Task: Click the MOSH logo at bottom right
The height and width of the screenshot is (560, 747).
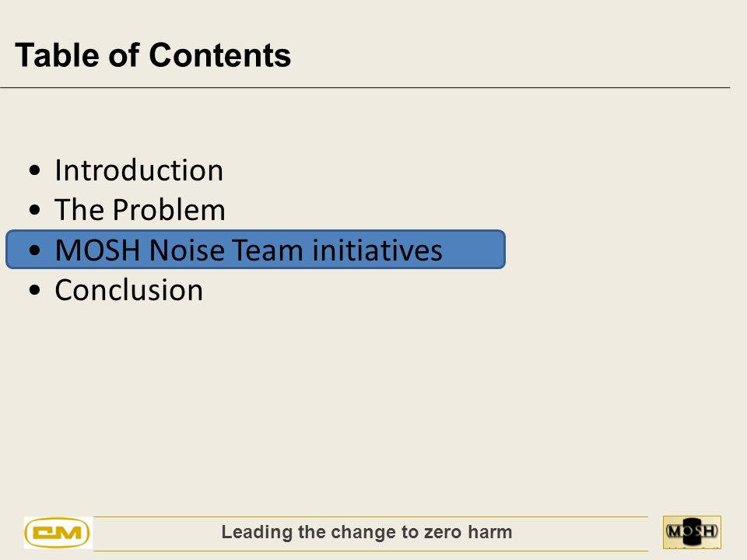Action: click(692, 532)
